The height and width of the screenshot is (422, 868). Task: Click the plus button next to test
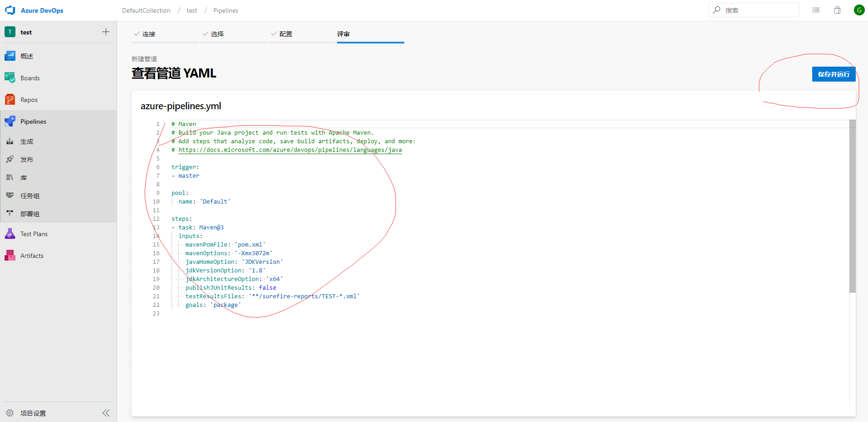[x=106, y=32]
